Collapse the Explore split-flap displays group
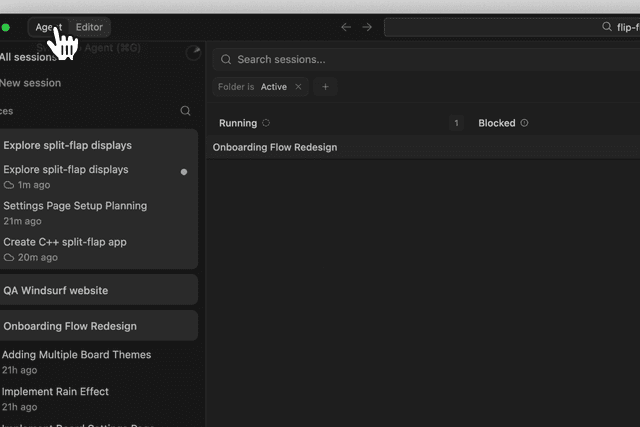640x427 pixels. [67, 145]
